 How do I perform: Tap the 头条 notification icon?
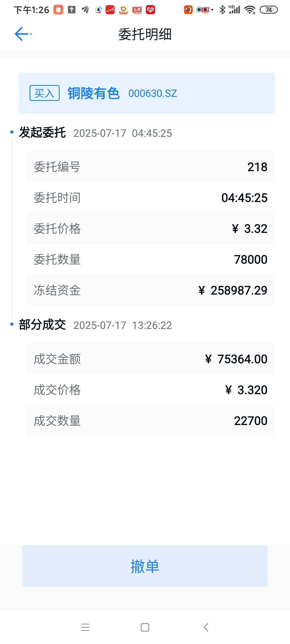pyautogui.click(x=137, y=10)
